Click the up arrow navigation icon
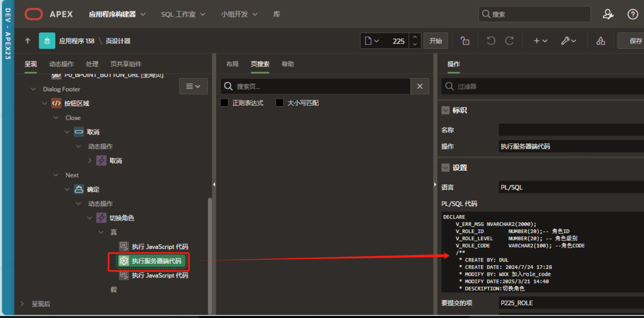Screen dimensions: 644x318 [x=28, y=41]
